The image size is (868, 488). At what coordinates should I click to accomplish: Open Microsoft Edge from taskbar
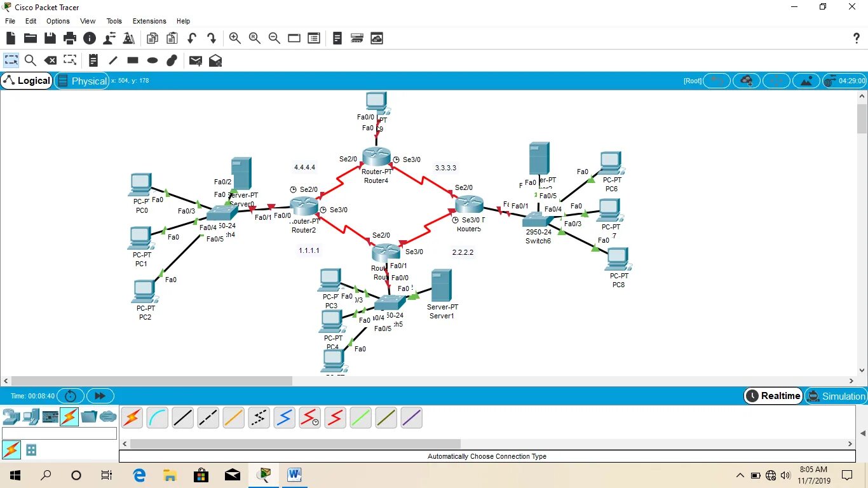pyautogui.click(x=139, y=475)
